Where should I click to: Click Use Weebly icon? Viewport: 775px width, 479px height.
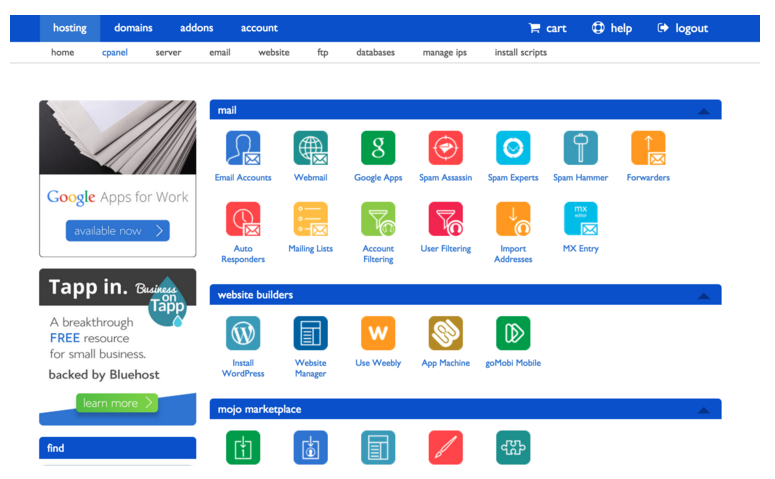(x=378, y=333)
